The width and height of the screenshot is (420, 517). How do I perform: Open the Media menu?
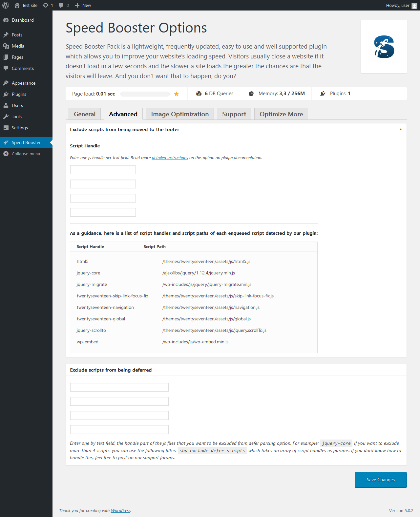click(26, 46)
